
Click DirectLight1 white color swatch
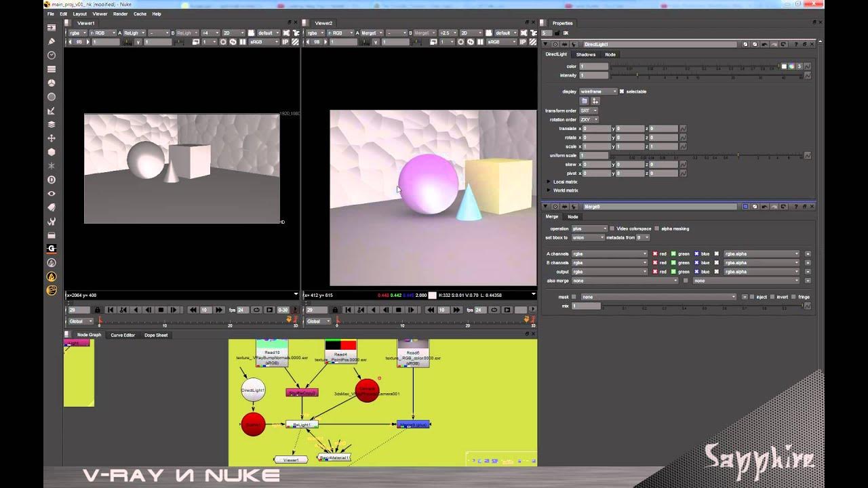[784, 66]
